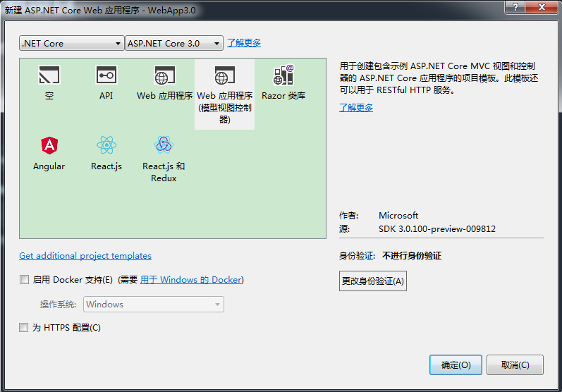Open the ASP.NET Core 3.0 version dropdown
Image resolution: width=562 pixels, height=392 pixels.
(174, 43)
